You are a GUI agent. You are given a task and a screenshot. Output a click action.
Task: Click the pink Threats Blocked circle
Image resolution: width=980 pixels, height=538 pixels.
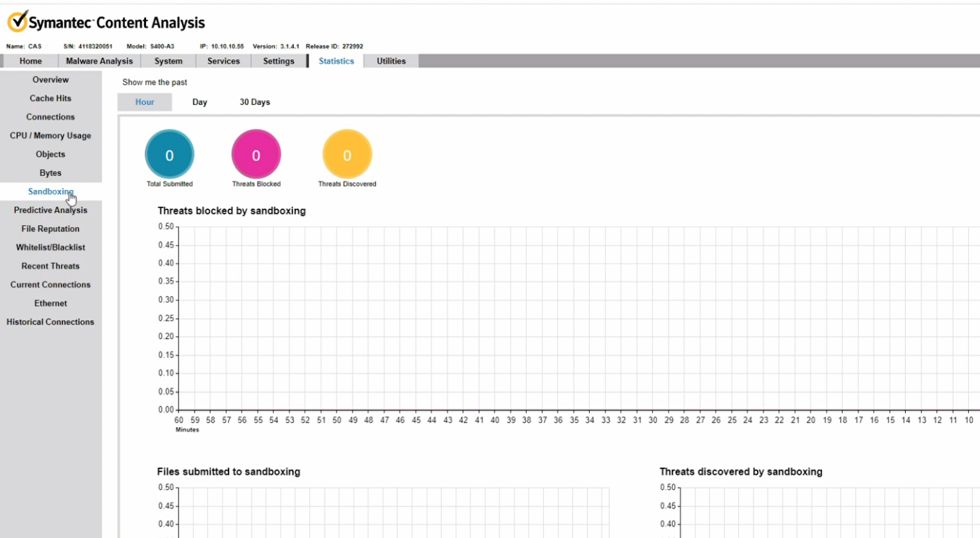256,155
